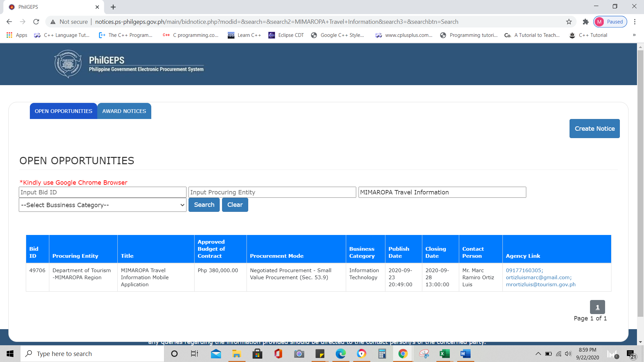644x362 pixels.
Task: Focus the Input Bid ID field
Action: 103,192
